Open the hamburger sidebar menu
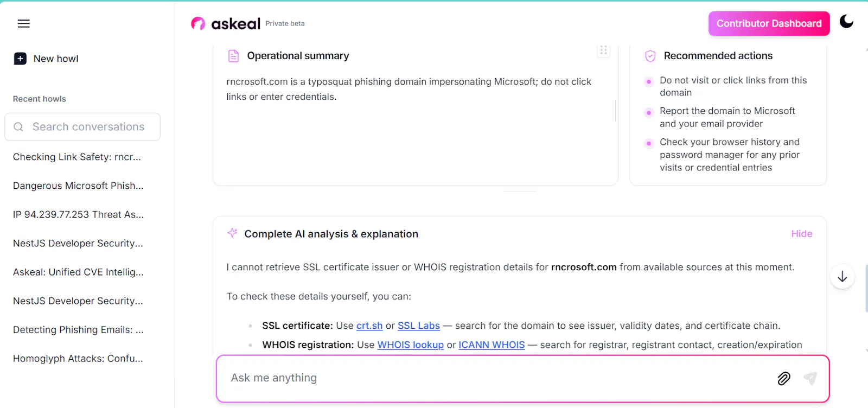The image size is (868, 408). (24, 23)
